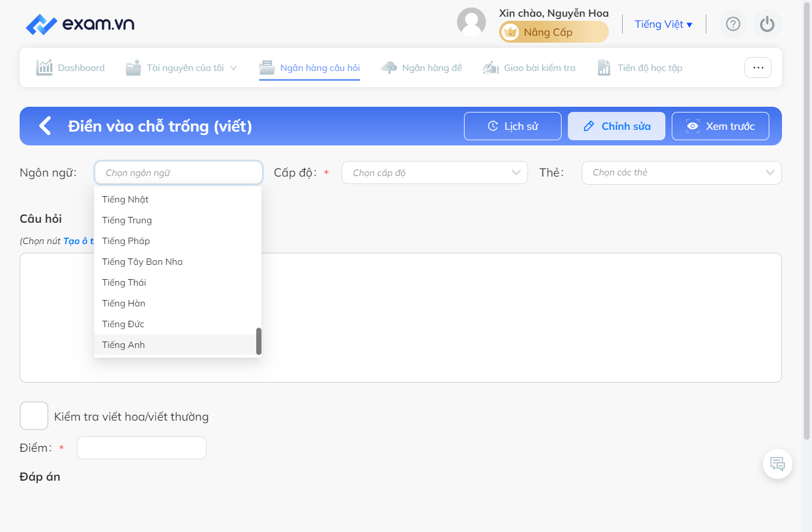Screen dimensions: 812x532
Task: Click the Chọn ngôn ngữ combo box
Action: point(178,173)
